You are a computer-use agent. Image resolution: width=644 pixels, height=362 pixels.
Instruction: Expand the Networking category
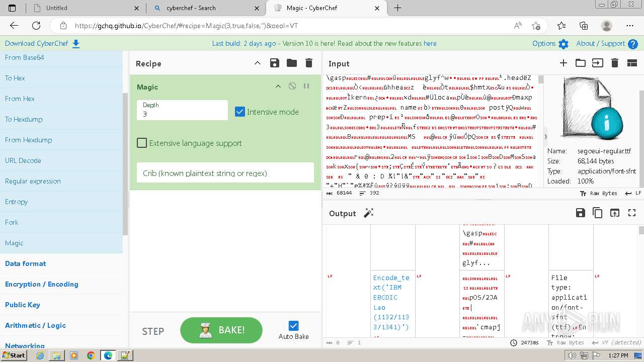click(61, 343)
